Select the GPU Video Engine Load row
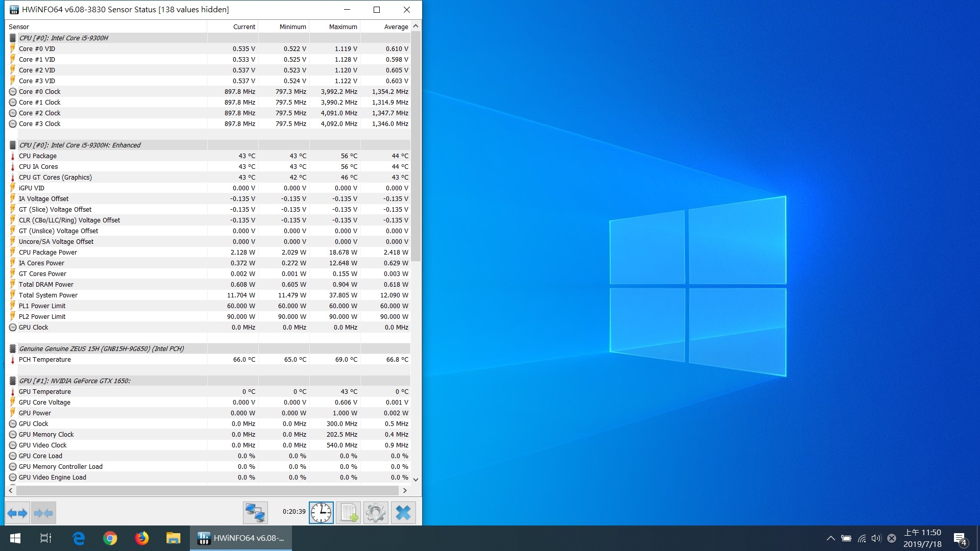980x551 pixels. [x=208, y=477]
